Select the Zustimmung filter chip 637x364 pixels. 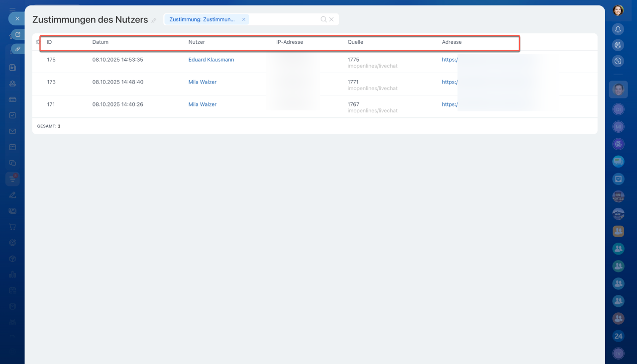click(202, 19)
